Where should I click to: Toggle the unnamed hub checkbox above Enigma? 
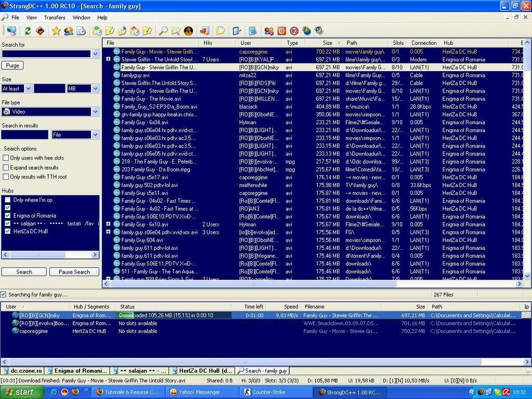pos(8,208)
